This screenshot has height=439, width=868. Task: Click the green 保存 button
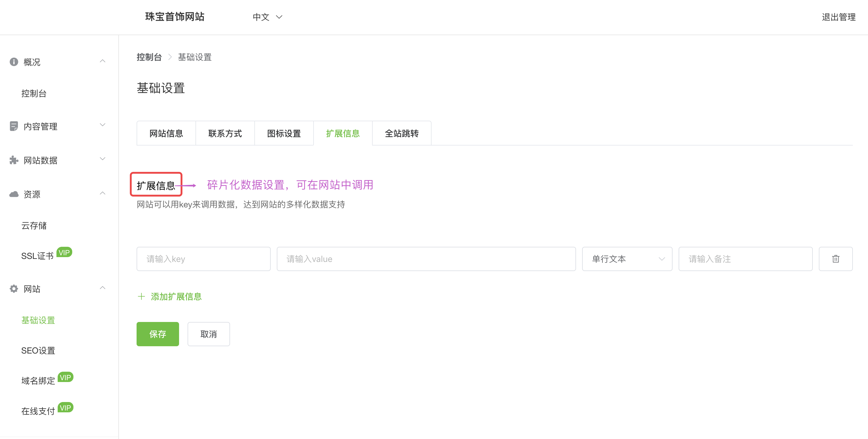pos(158,334)
